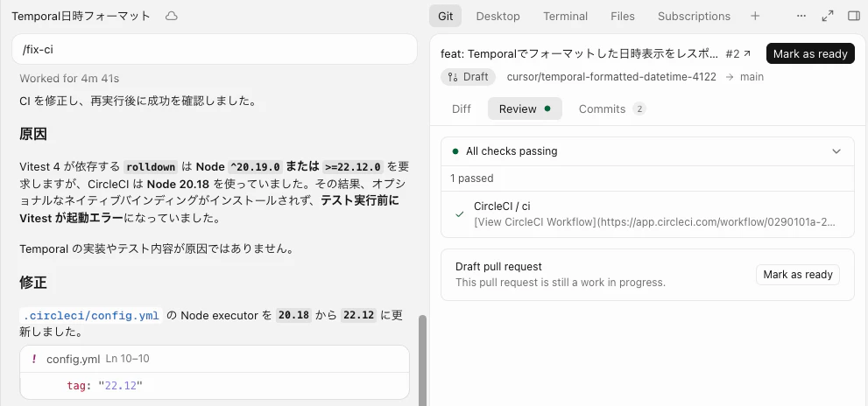Image resolution: width=868 pixels, height=406 pixels.
Task: Open pull request #2 external link
Action: tap(738, 53)
